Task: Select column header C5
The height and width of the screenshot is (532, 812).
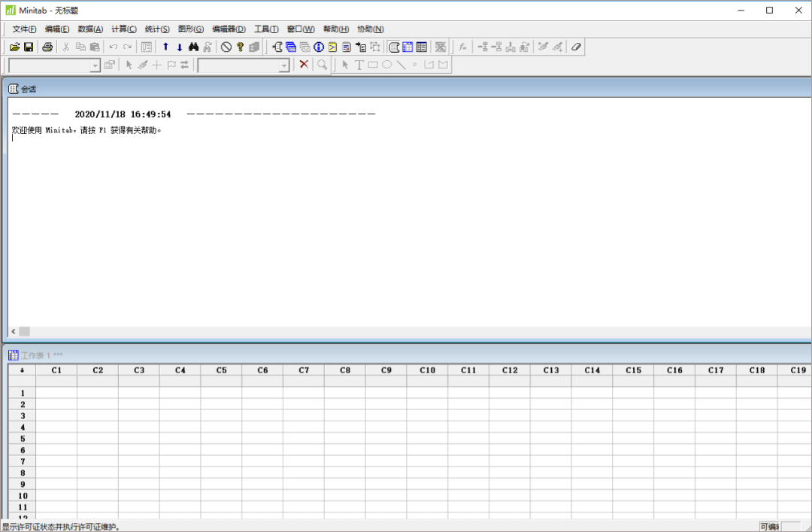Action: click(x=221, y=370)
